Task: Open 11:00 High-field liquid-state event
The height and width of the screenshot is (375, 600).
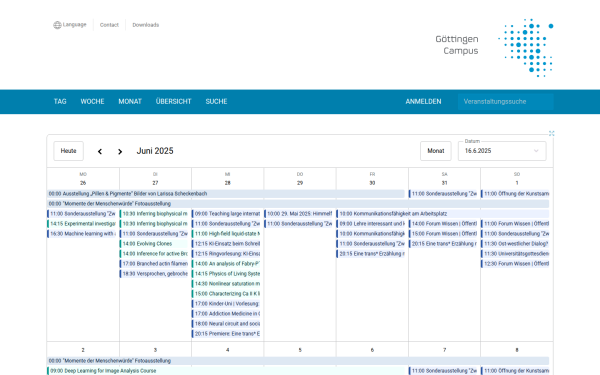Action: point(226,233)
